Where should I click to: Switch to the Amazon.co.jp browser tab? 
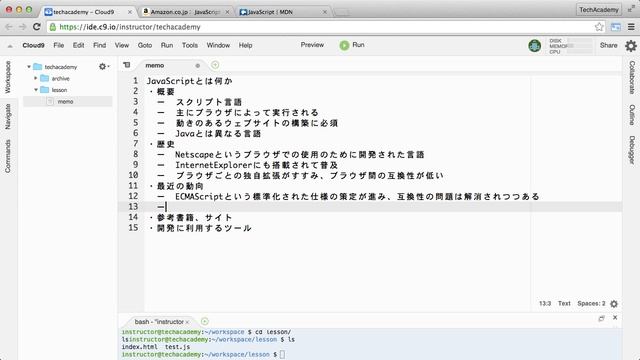tap(187, 12)
